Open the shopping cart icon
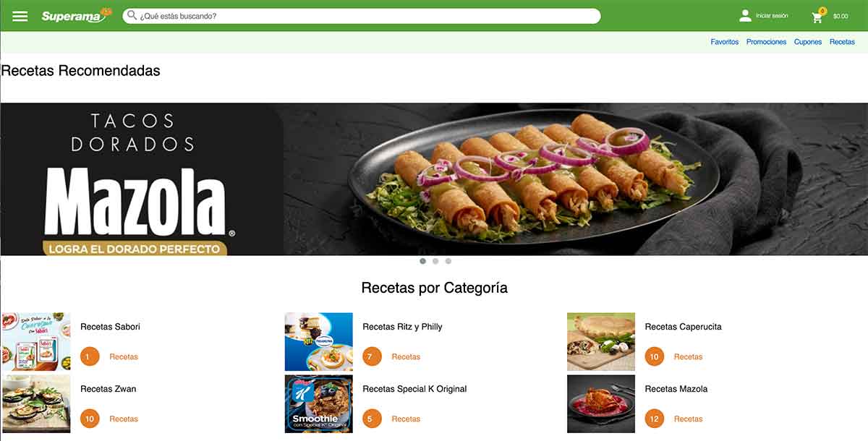 click(818, 16)
